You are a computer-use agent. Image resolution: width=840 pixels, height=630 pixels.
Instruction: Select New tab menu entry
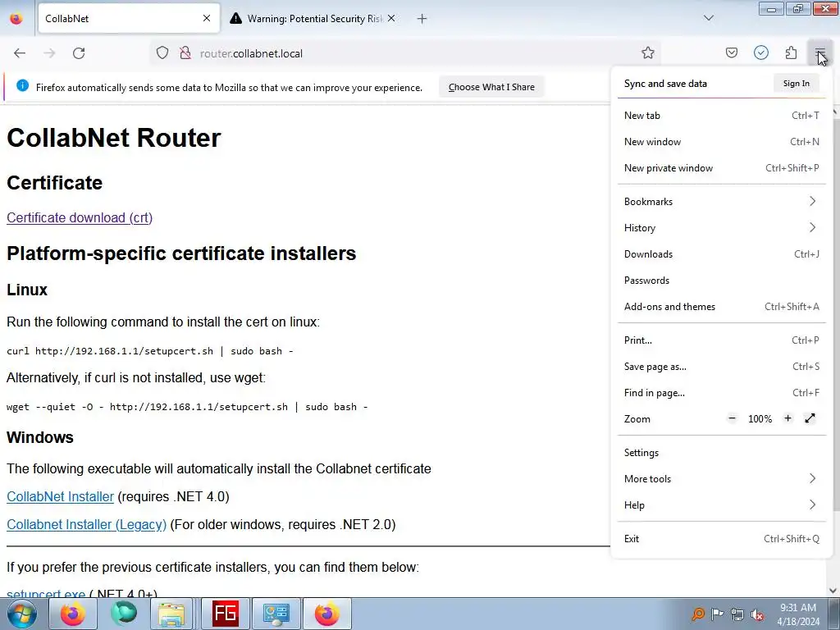coord(721,115)
